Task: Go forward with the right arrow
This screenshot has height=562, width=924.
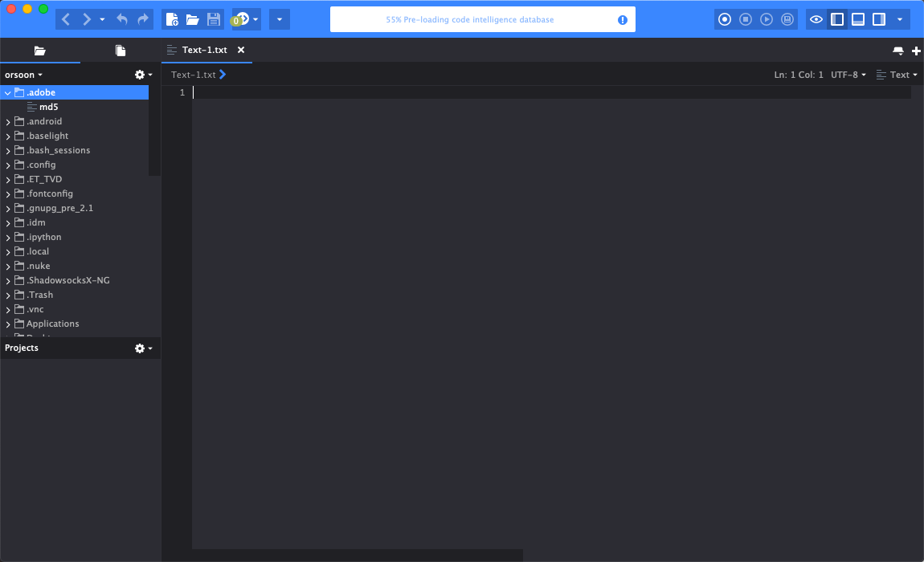Action: click(x=86, y=19)
